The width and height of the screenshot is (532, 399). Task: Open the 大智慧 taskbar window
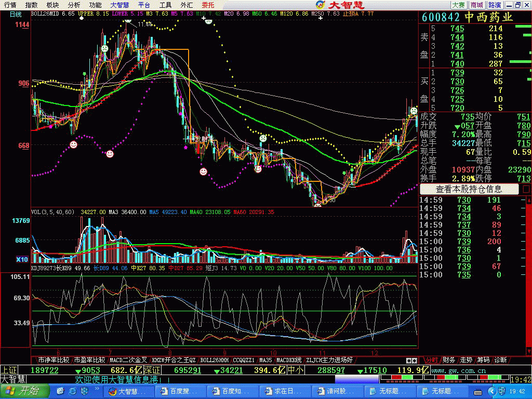tap(129, 392)
